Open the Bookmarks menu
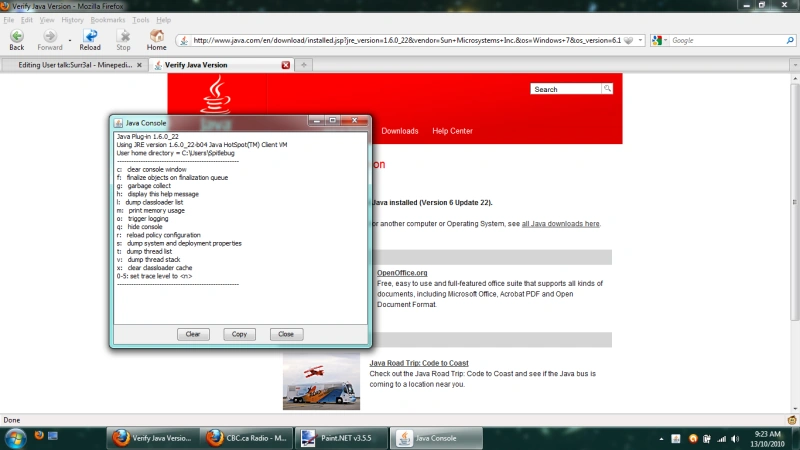Viewport: 800px width, 450px height. pos(107,20)
